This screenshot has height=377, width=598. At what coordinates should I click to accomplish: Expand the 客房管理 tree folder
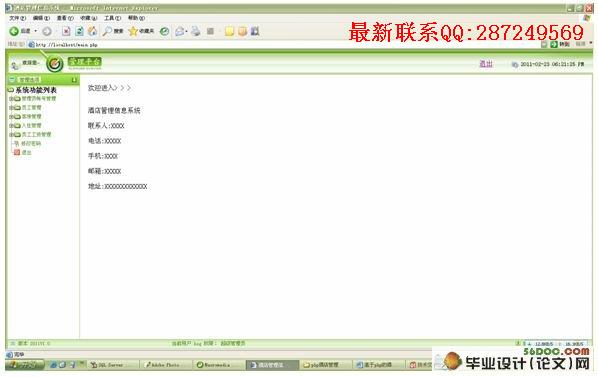pyautogui.click(x=11, y=117)
